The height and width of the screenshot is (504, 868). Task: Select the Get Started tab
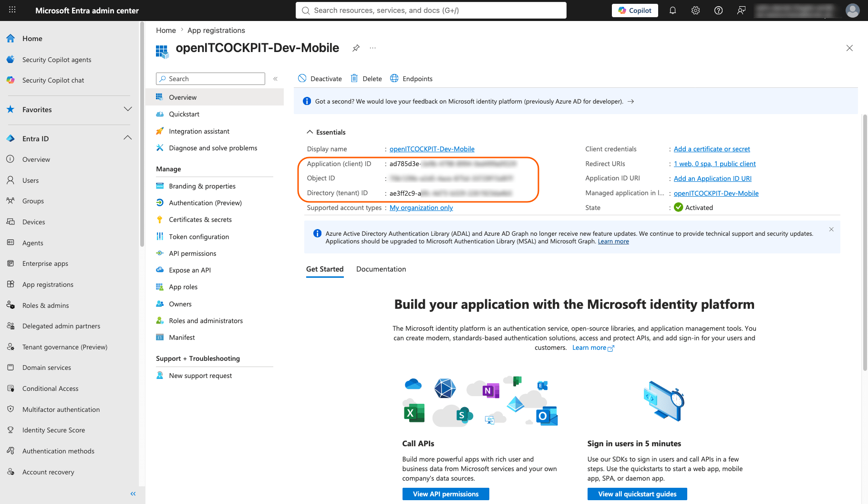325,269
